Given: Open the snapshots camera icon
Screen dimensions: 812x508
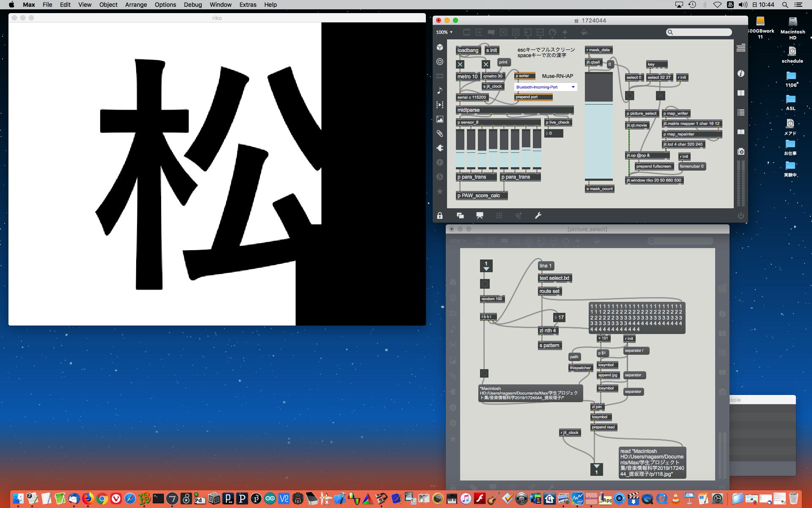Looking at the screenshot, I should coord(741,152).
